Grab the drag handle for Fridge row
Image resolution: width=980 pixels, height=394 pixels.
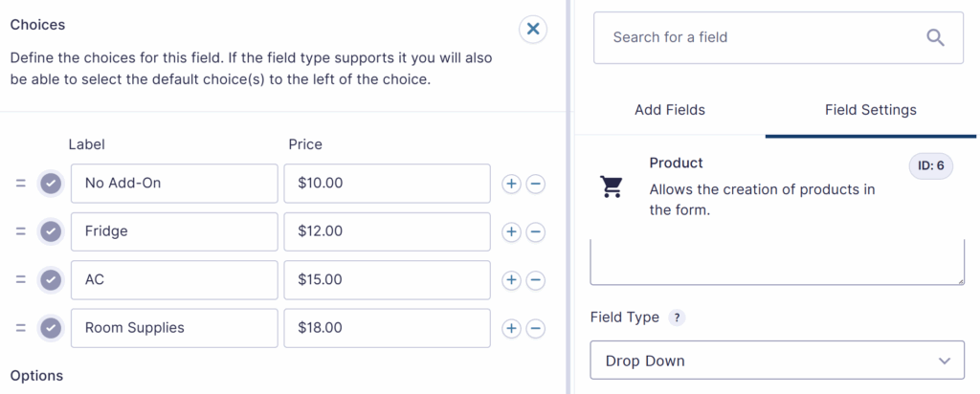[x=20, y=231]
